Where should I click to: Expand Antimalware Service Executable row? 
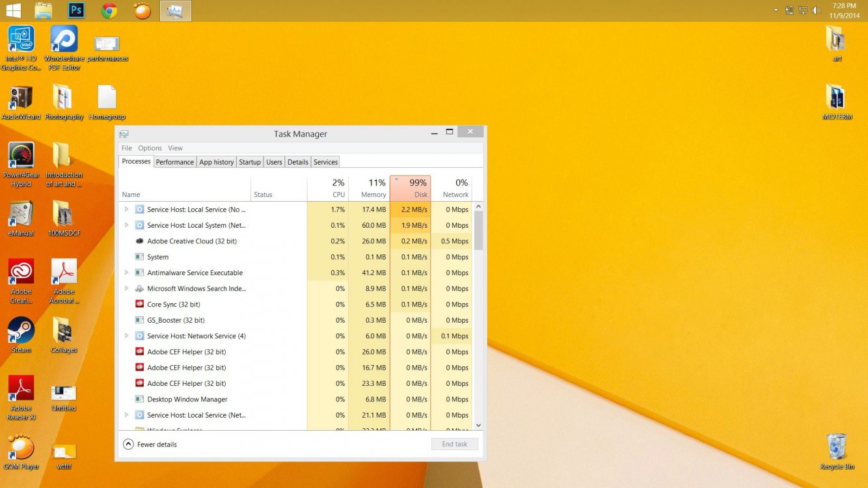click(126, 273)
